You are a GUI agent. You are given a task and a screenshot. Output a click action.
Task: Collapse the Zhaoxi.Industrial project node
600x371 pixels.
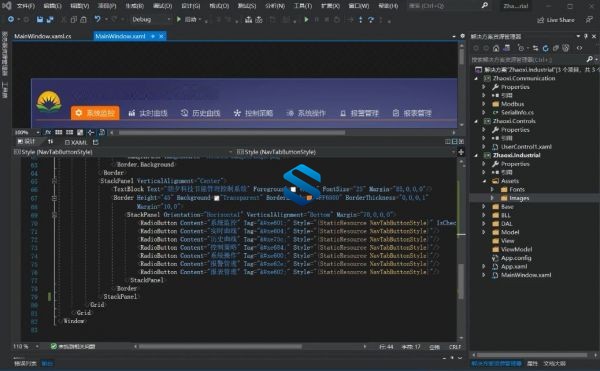point(476,155)
